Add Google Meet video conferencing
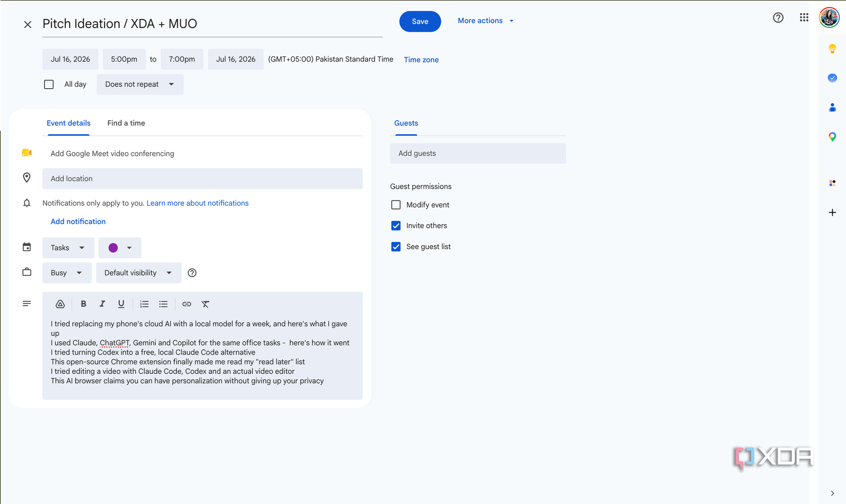Screen dimensions: 846x504 [x=112, y=153]
